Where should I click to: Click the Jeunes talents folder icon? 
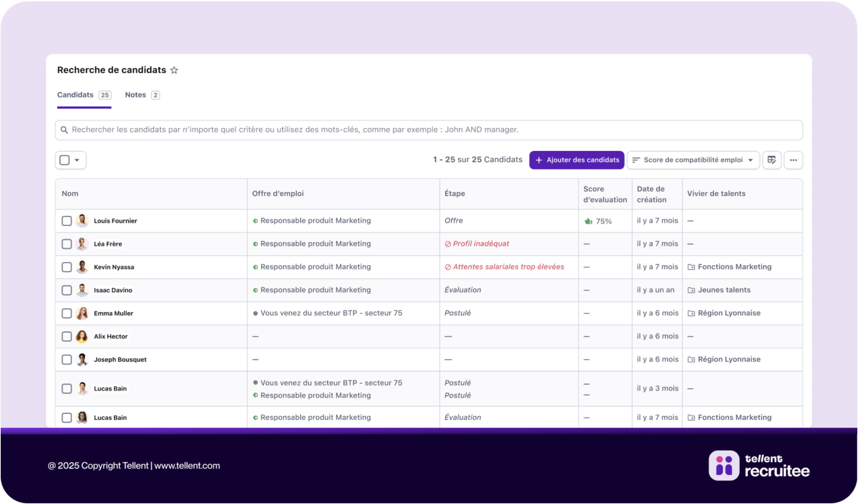pos(691,290)
